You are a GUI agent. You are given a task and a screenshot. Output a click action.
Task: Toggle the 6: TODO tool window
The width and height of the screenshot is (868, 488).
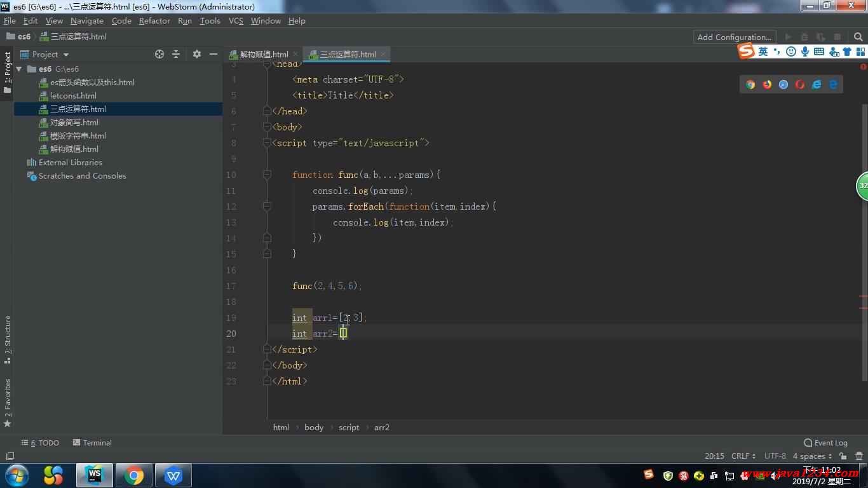[40, 443]
